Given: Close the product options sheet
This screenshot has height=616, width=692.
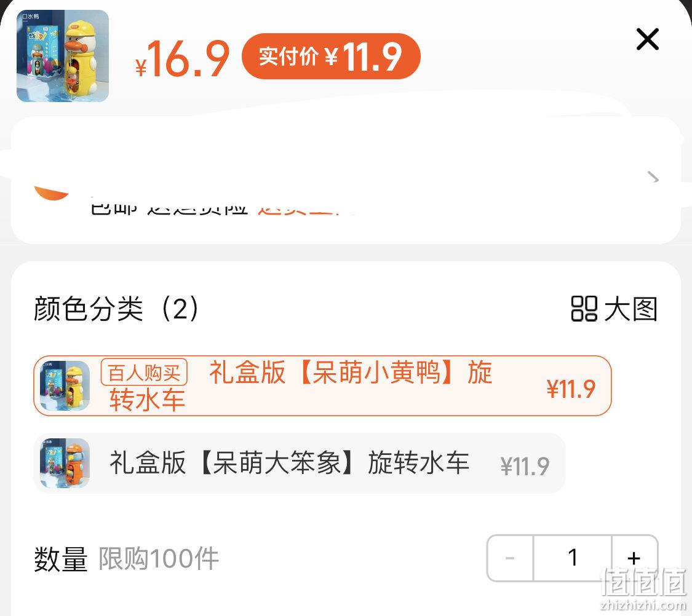Looking at the screenshot, I should pyautogui.click(x=648, y=39).
